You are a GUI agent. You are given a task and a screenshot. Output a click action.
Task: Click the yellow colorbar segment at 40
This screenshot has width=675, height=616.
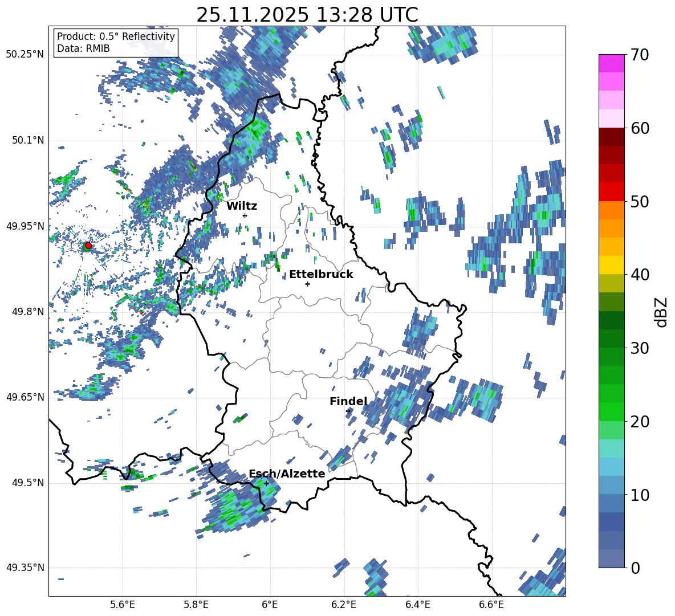611,265
